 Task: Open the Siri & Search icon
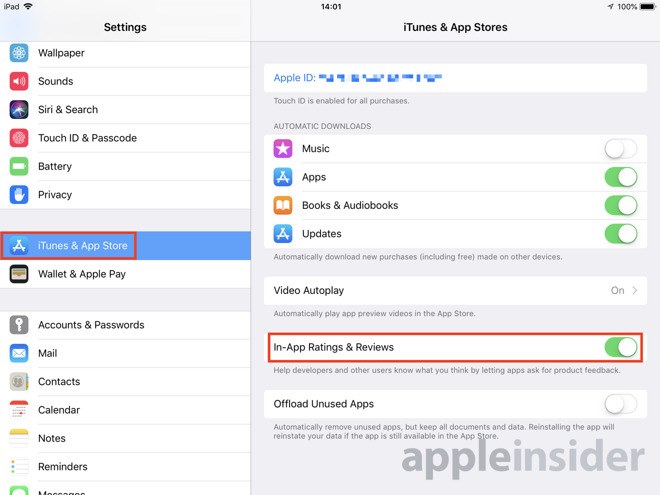point(19,109)
